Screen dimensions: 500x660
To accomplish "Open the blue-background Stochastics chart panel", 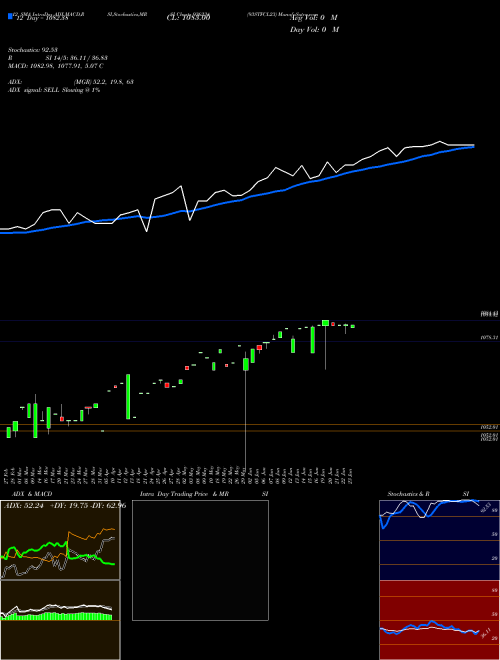I will point(439,540).
